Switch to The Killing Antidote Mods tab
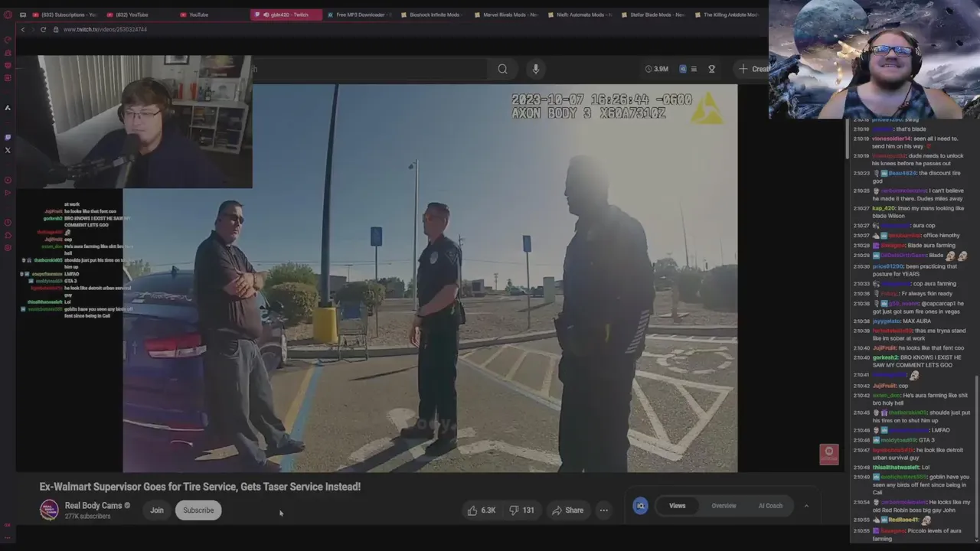Image resolution: width=980 pixels, height=551 pixels. (727, 15)
